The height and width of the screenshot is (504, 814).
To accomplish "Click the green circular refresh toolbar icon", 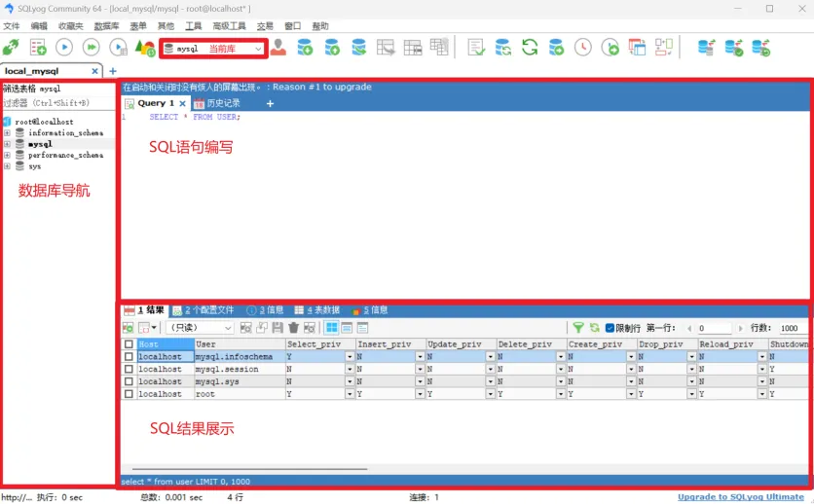I will (530, 48).
